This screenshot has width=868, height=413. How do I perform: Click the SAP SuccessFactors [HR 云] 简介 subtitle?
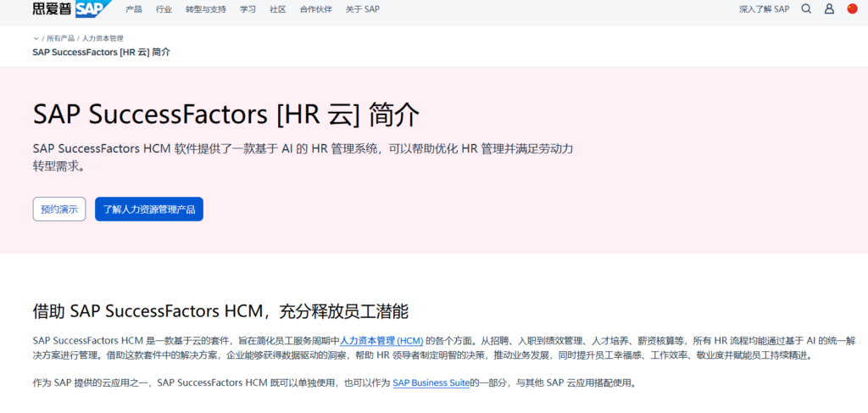(x=102, y=53)
